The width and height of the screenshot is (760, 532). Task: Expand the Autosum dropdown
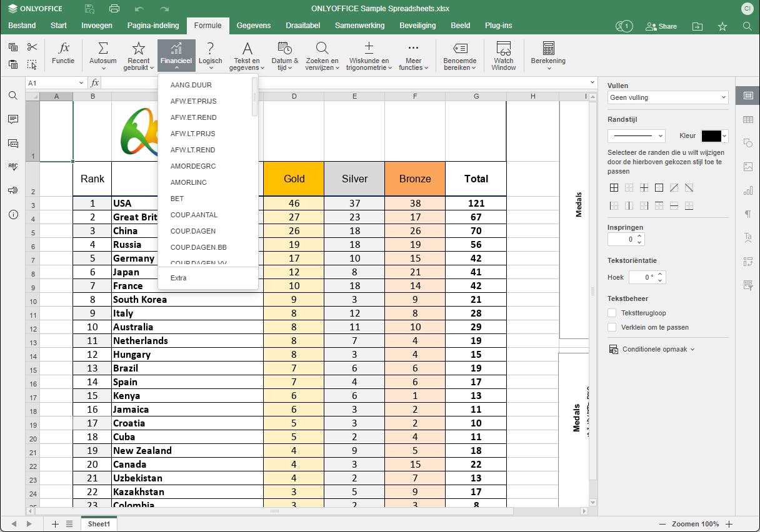click(103, 68)
